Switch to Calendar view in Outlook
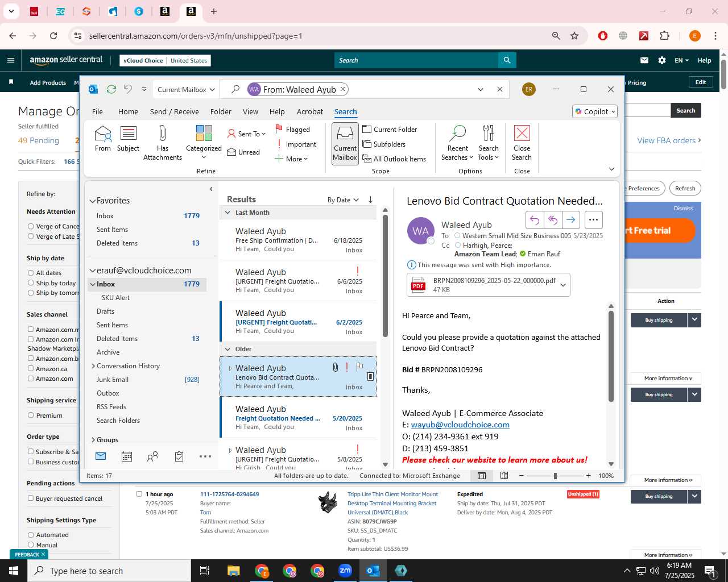The image size is (728, 582). 127,456
